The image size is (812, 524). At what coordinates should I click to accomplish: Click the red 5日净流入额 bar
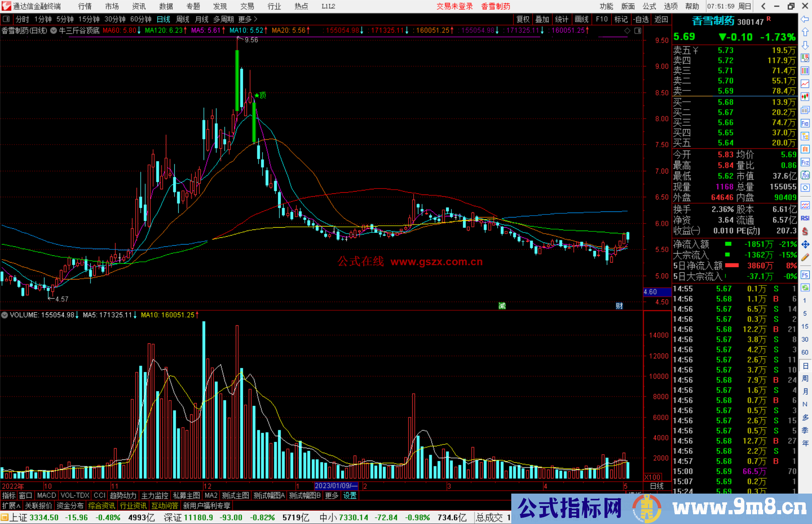732,266
